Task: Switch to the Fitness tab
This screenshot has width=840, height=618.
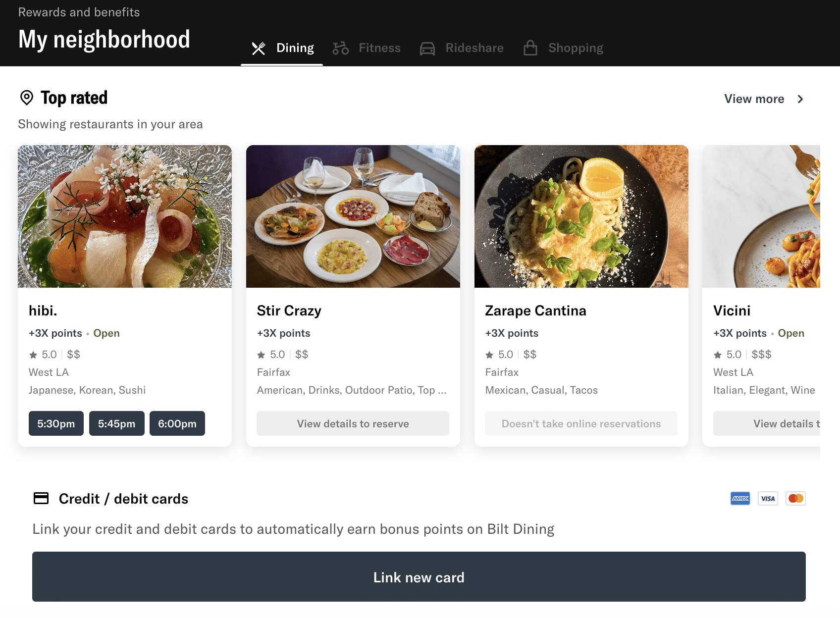Action: pyautogui.click(x=379, y=48)
